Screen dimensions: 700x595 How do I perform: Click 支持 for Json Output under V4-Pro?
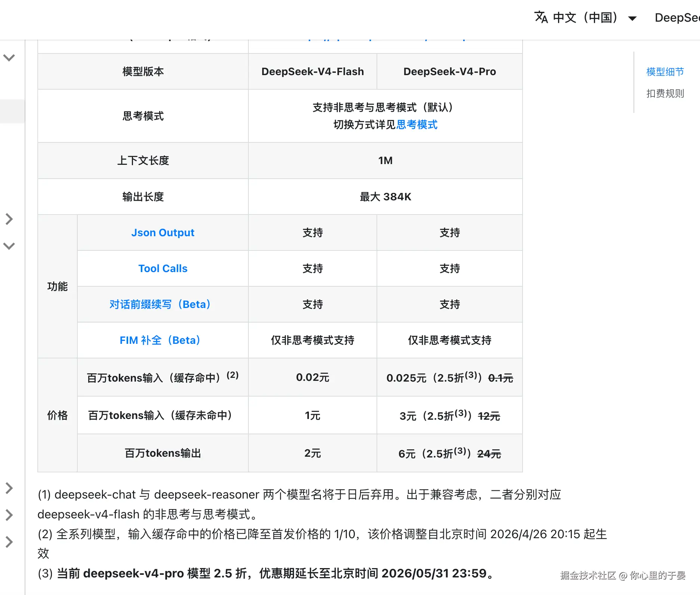(450, 232)
